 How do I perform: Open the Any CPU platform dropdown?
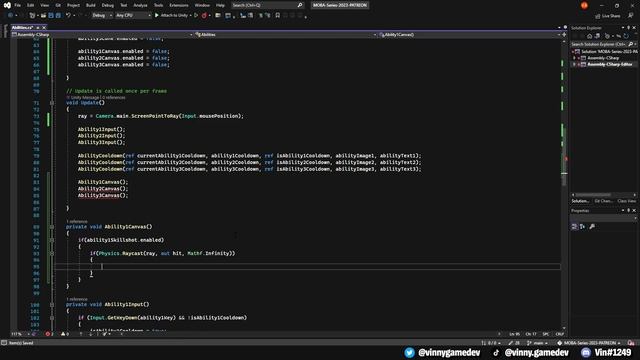point(133,16)
